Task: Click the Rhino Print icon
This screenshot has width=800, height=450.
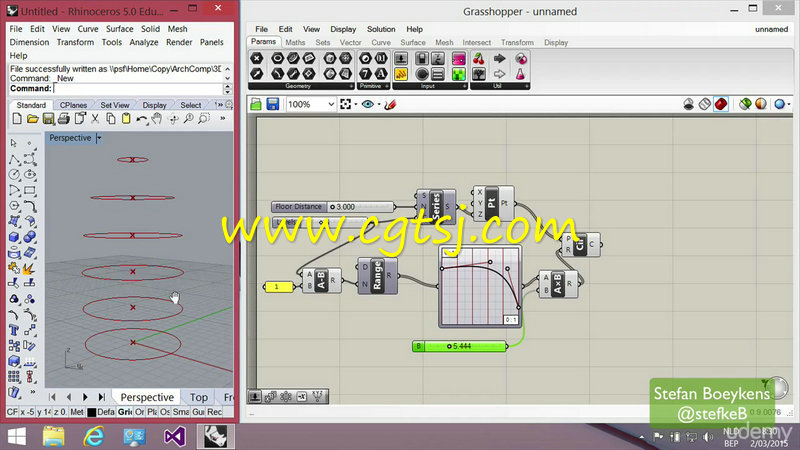Action: (64, 119)
